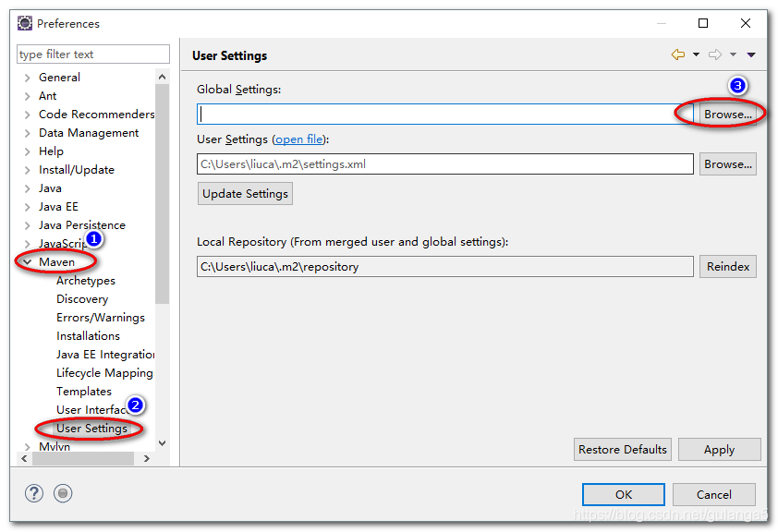778x532 pixels.
Task: Open the preferences view menu triangle
Action: click(751, 54)
